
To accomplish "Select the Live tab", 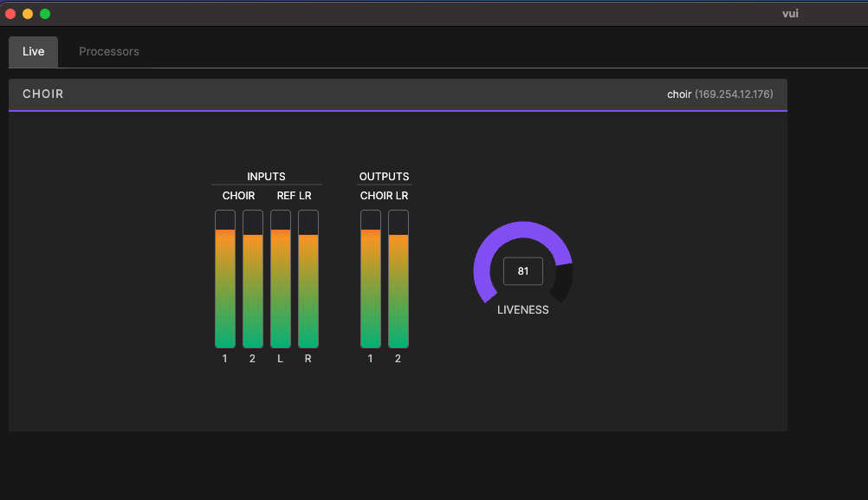I will click(x=33, y=52).
